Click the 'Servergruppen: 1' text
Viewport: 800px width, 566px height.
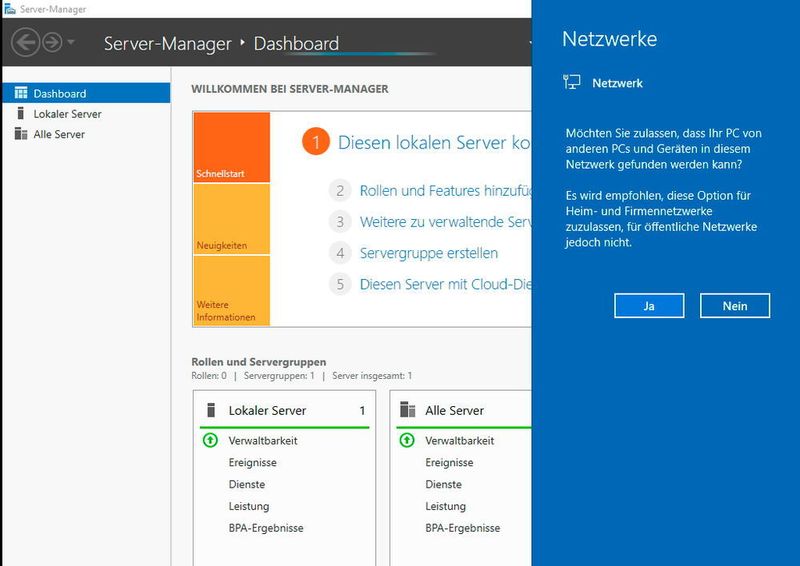pyautogui.click(x=279, y=376)
